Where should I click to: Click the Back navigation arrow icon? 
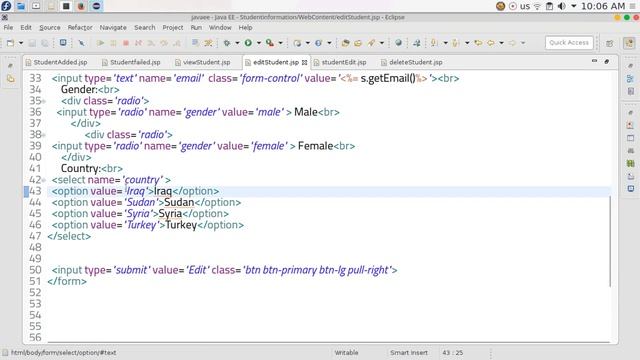(x=491, y=43)
